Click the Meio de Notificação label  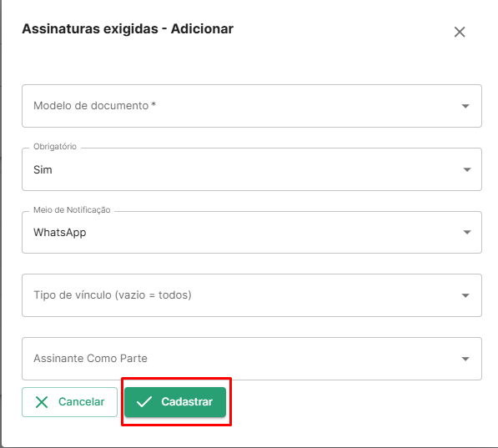click(72, 209)
